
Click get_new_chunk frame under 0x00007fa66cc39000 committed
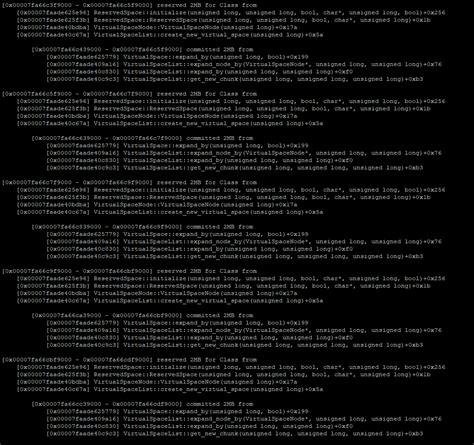pos(235,434)
